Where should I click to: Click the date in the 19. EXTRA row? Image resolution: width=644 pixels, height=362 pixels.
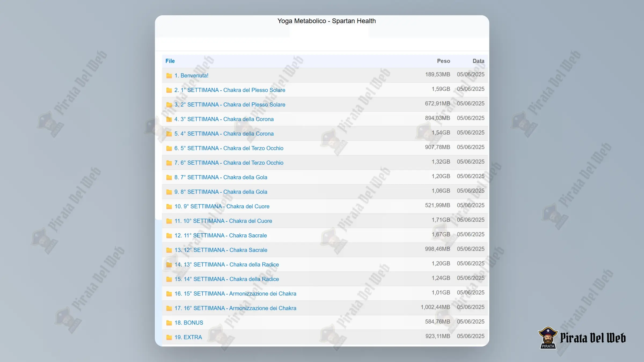(x=471, y=336)
